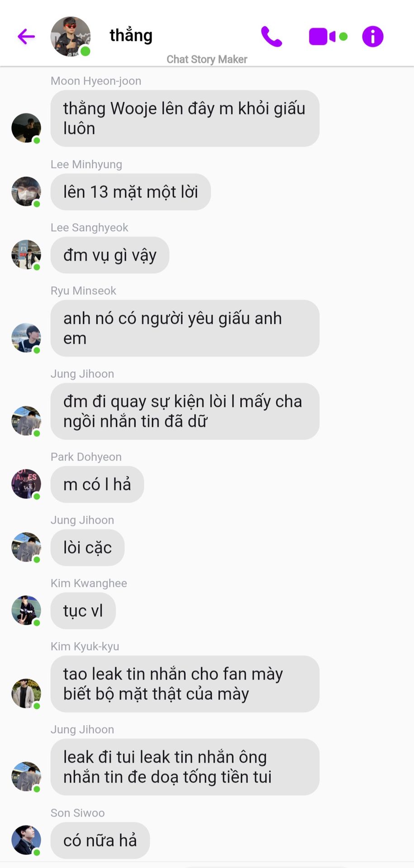Tap the chat title "thẳng"
Viewport: 414px width, 868px height.
point(131,35)
